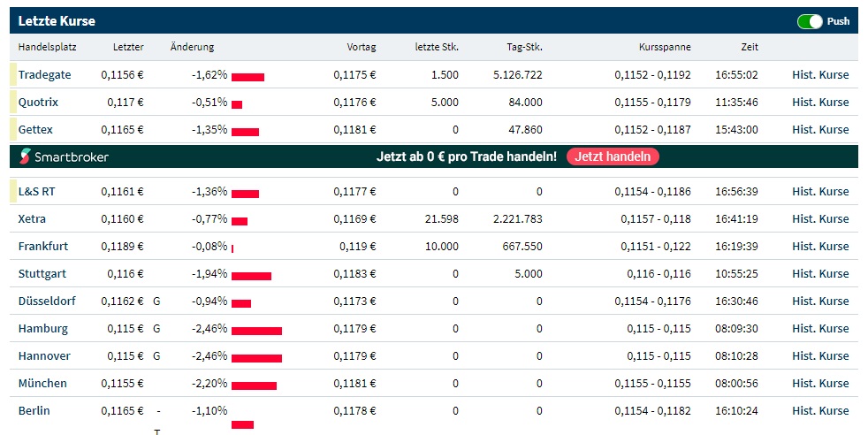Click the Hamburg exchange link

pos(42,329)
